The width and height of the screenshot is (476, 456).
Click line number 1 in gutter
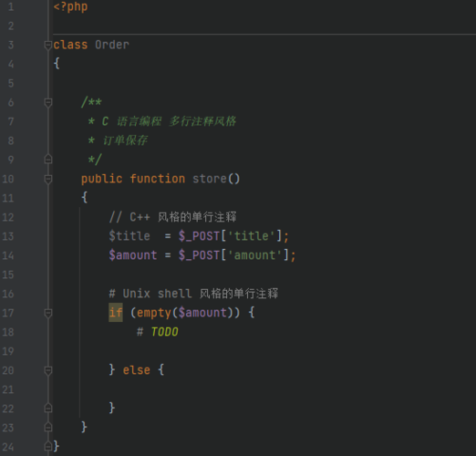[11, 6]
